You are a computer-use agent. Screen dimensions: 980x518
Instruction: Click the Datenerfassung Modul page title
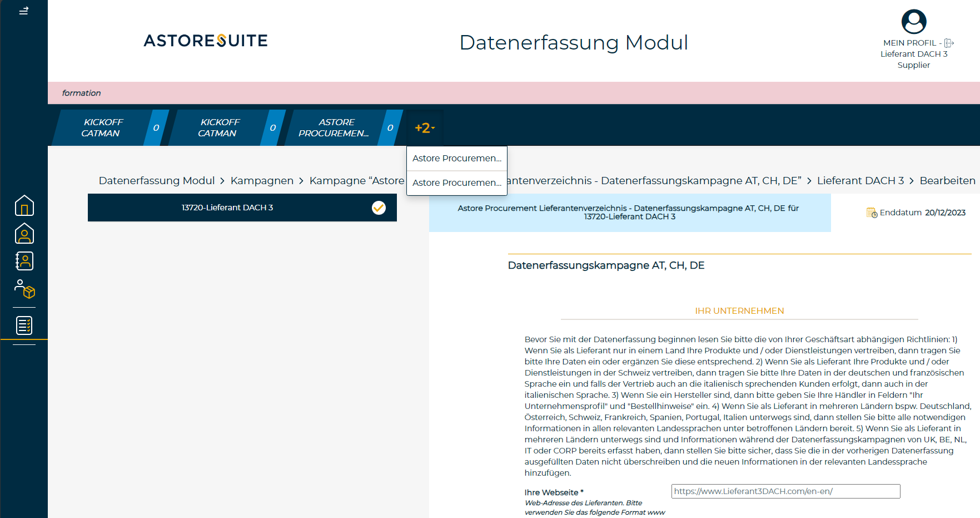574,42
